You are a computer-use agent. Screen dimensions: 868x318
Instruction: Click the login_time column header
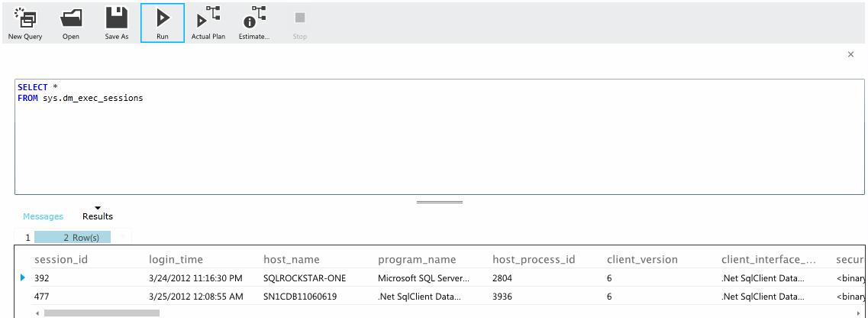coord(176,259)
